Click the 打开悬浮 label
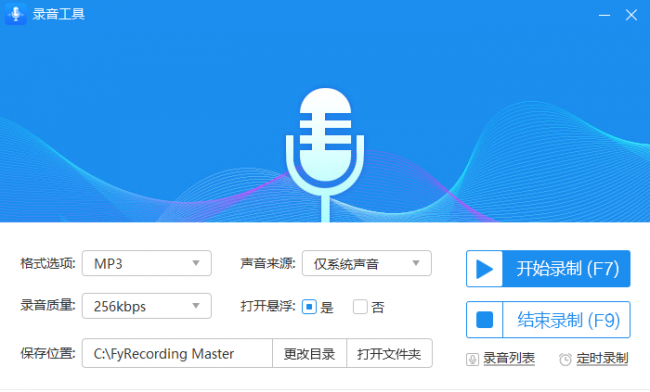Viewport: 650px width, 392px height. tap(268, 306)
